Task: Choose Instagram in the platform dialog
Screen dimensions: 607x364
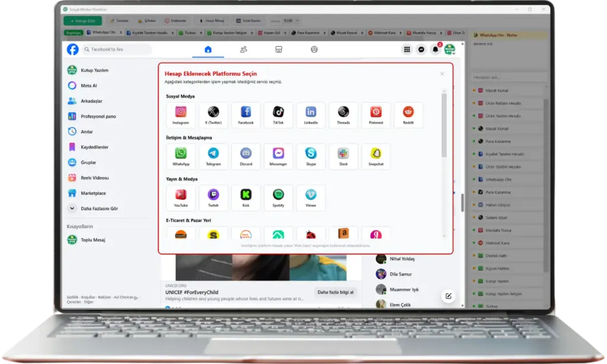Action: point(181,115)
